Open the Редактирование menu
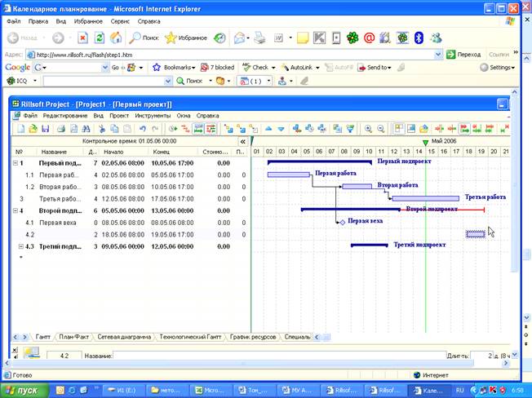Image resolution: width=532 pixels, height=398 pixels. [65, 116]
